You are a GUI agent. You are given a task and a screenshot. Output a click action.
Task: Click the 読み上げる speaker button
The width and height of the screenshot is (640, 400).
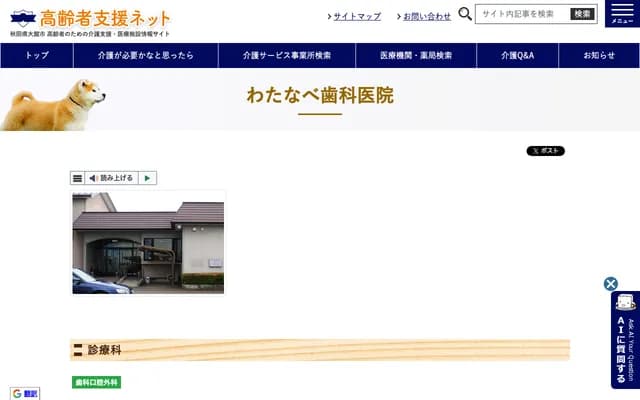111,178
